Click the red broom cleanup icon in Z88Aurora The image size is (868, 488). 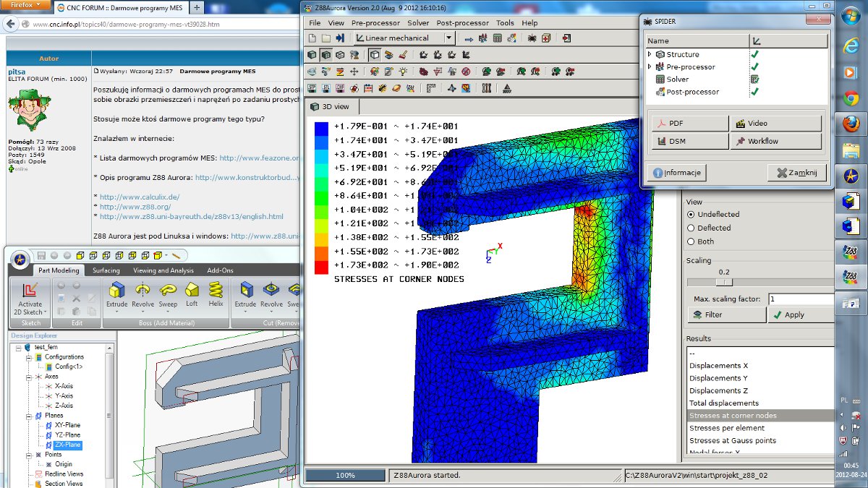click(x=402, y=54)
